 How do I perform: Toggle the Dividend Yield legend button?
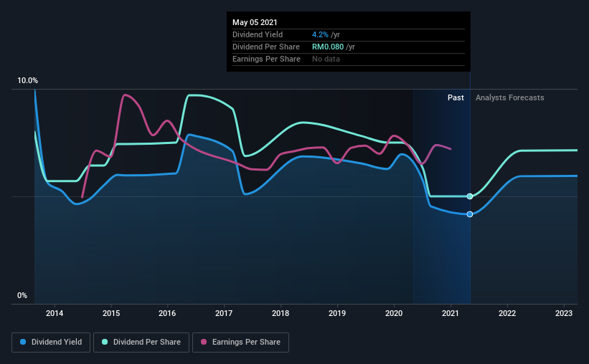(51, 343)
